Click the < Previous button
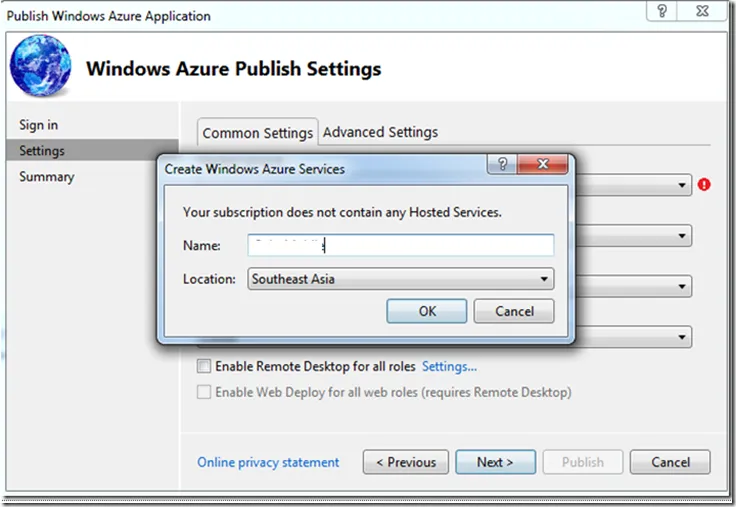The image size is (736, 507). pyautogui.click(x=406, y=462)
